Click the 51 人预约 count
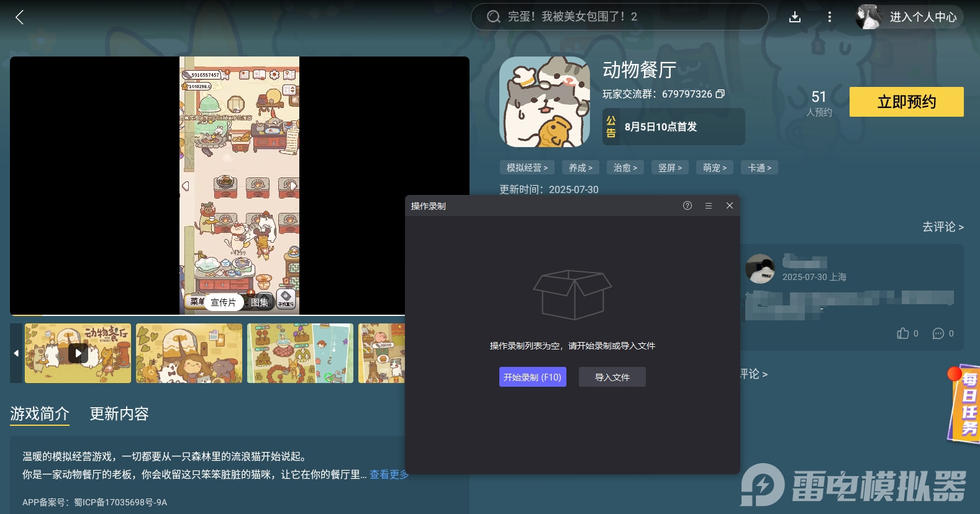980x514 pixels. point(819,103)
